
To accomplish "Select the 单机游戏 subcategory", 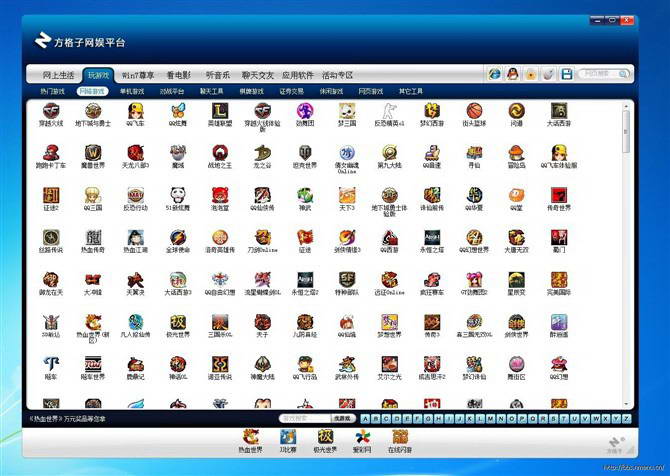I will coord(132,91).
